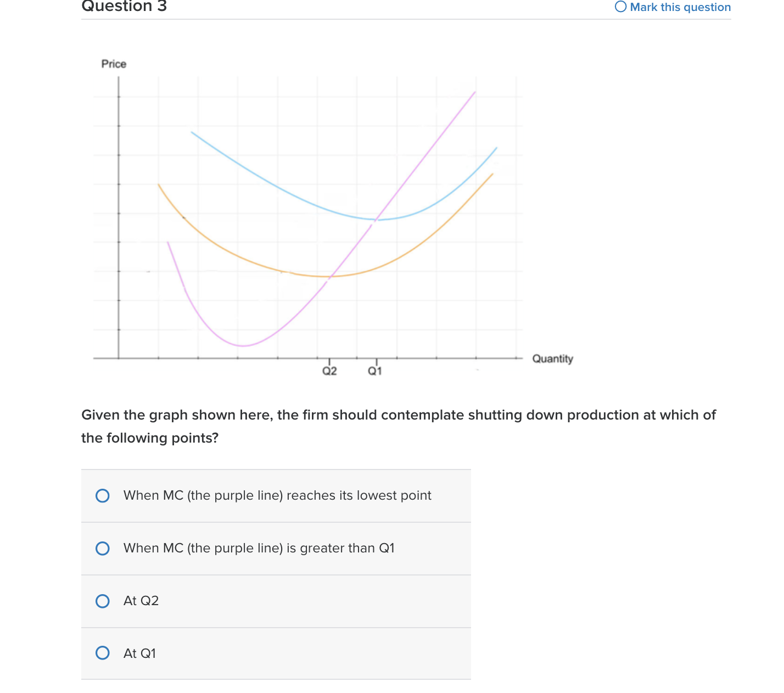
Task: Click the Q2 label on the x-axis
Action: 329,371
